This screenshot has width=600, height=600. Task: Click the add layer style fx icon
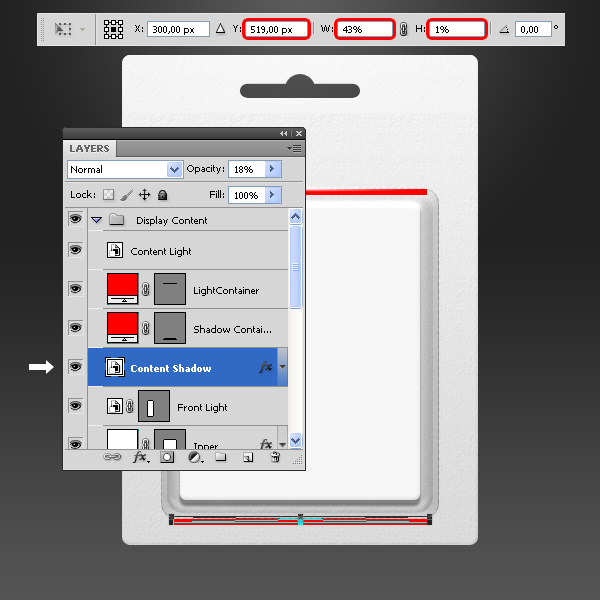(x=141, y=457)
